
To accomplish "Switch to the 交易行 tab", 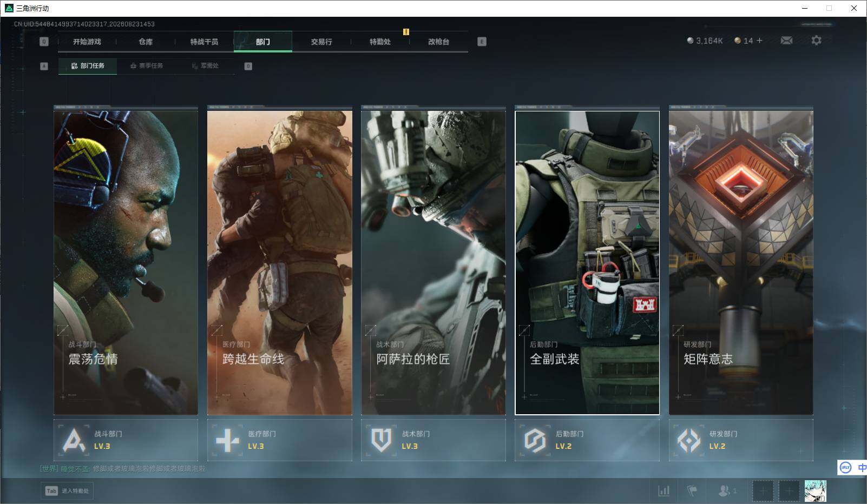I will point(321,42).
